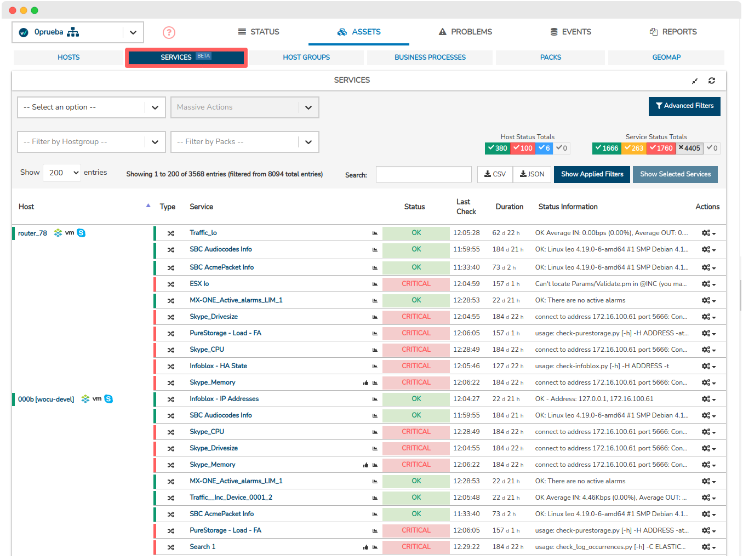Sort by the Status column header

tap(414, 207)
